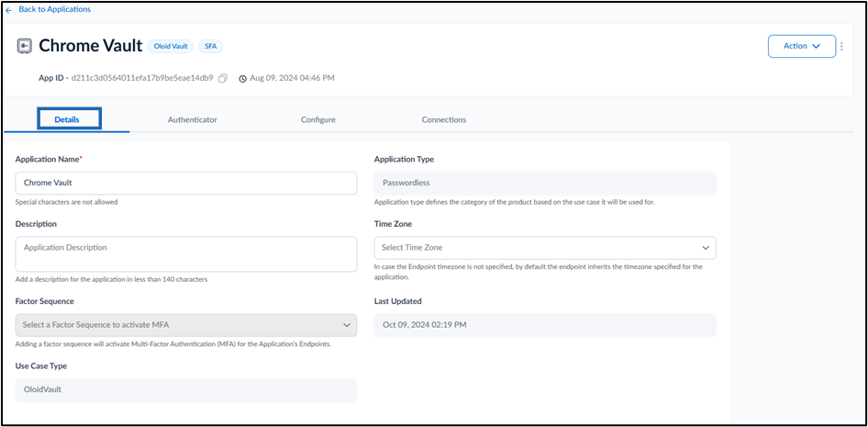Click the Last Updated date field
This screenshot has width=868, height=427.
pyautogui.click(x=545, y=325)
